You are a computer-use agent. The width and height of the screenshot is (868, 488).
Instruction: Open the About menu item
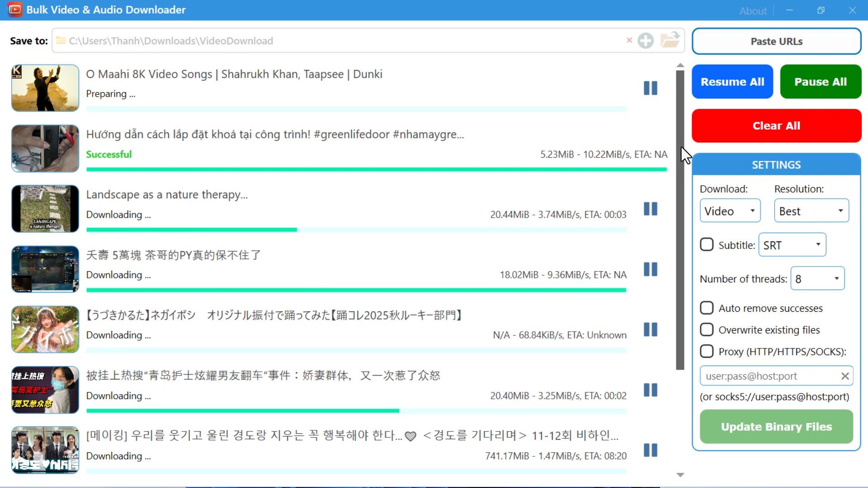(x=753, y=11)
